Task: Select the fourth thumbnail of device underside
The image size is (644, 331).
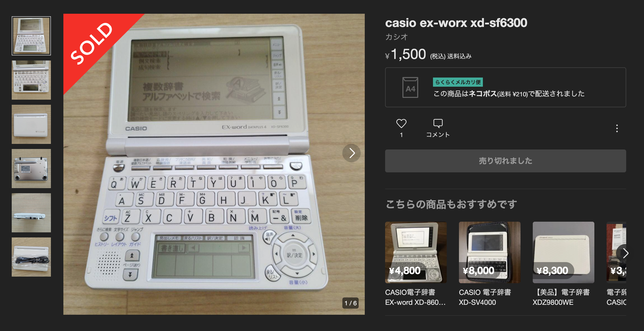Action: [31, 169]
